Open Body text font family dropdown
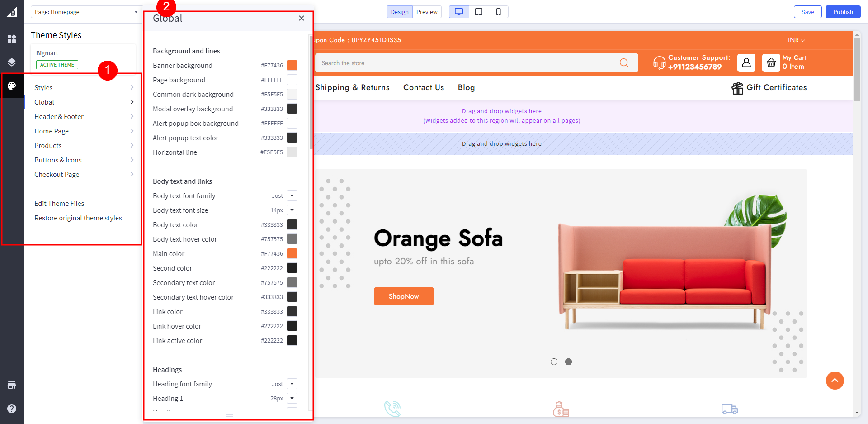 point(292,196)
